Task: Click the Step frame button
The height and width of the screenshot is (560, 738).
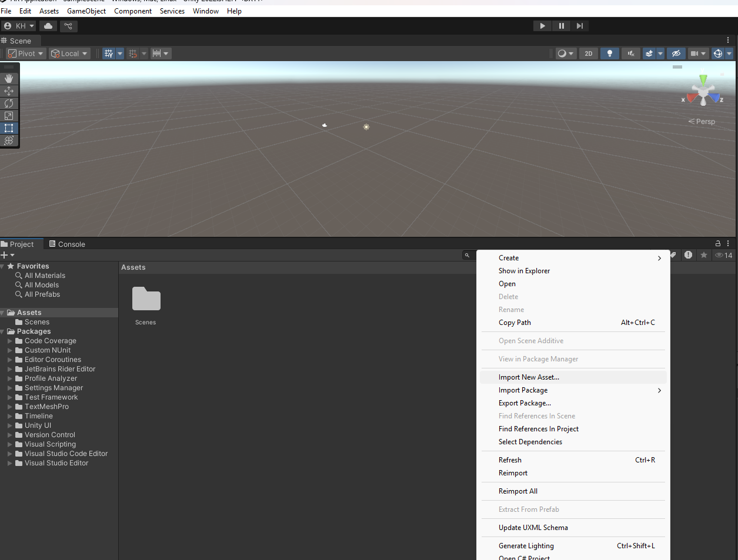Action: tap(580, 26)
